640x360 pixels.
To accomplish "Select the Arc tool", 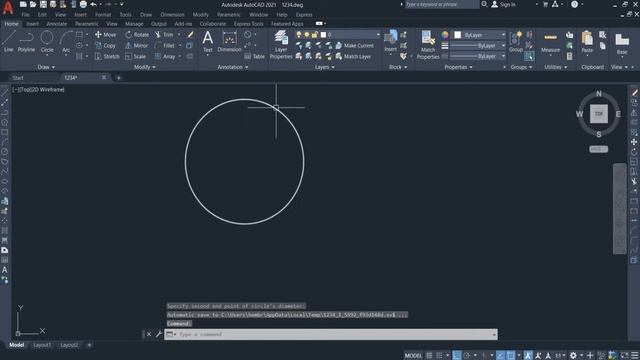I will (66, 41).
